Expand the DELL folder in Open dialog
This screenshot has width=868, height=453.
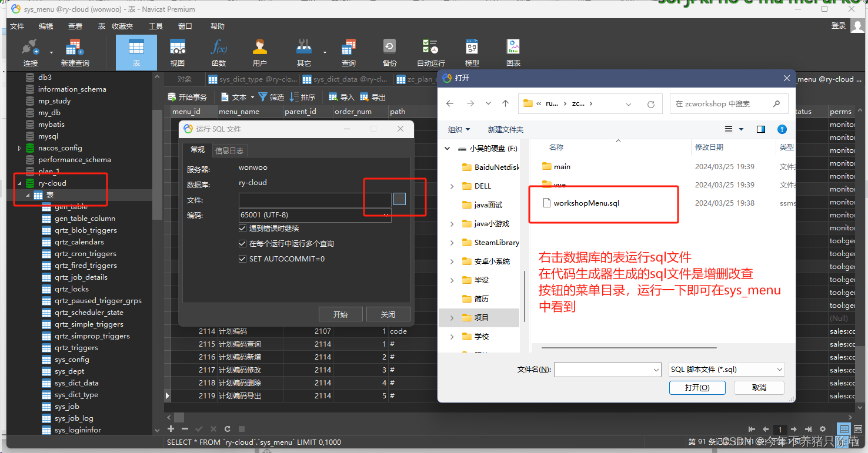tap(452, 186)
